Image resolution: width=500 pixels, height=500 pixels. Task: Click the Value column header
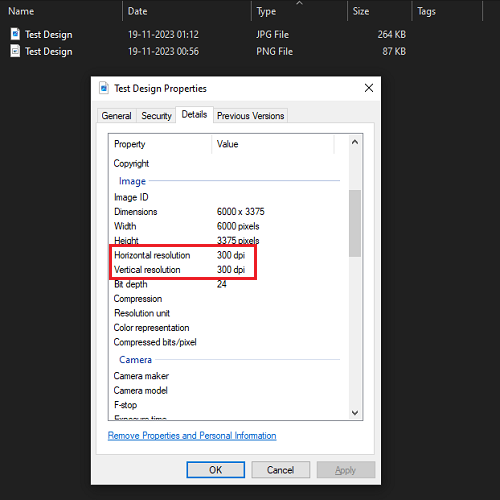coord(273,144)
